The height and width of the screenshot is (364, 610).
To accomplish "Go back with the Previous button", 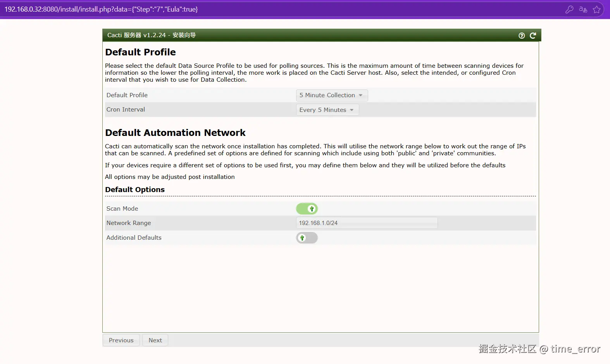I will tap(121, 340).
